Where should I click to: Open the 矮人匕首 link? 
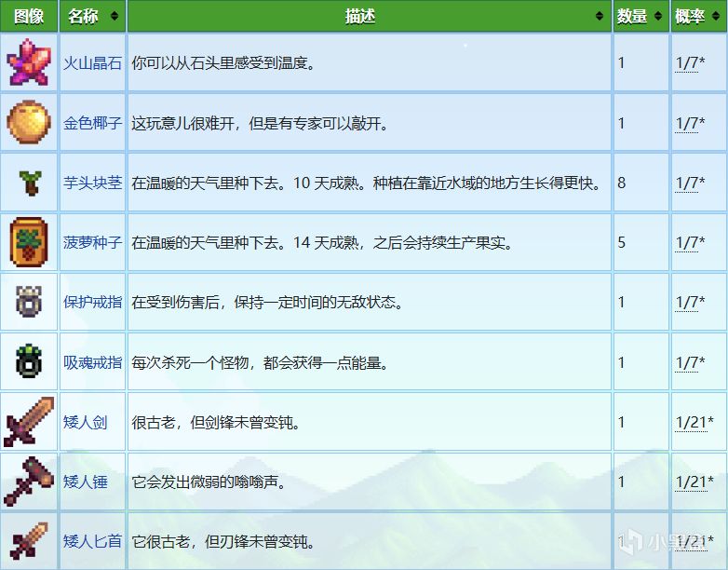[92, 541]
